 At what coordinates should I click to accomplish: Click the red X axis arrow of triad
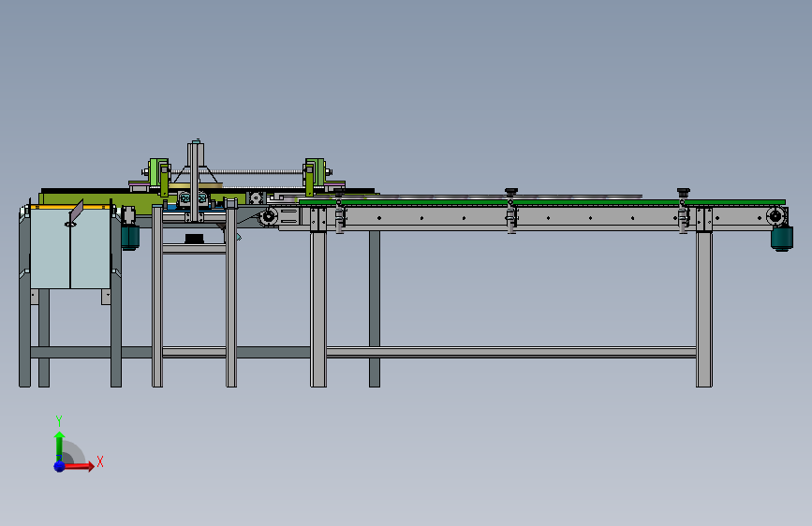(79, 466)
